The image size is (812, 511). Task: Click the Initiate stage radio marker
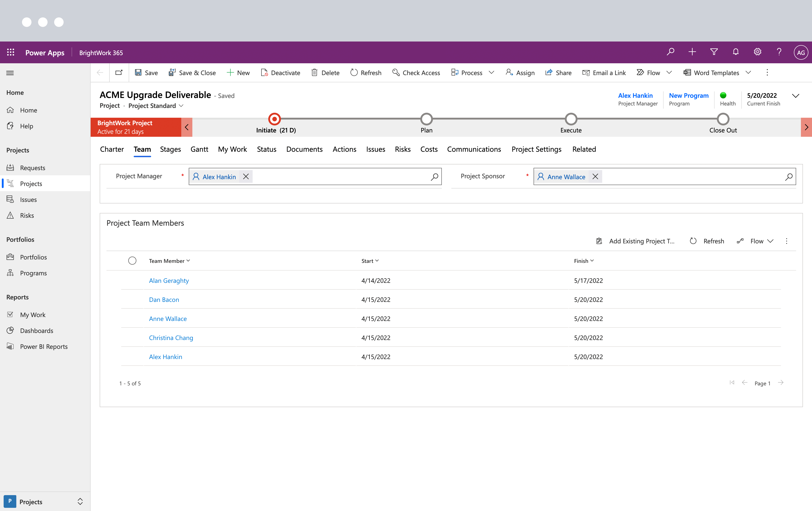click(274, 119)
